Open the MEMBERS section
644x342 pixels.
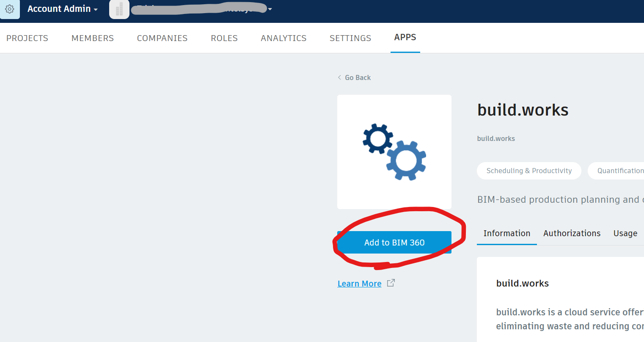point(92,38)
